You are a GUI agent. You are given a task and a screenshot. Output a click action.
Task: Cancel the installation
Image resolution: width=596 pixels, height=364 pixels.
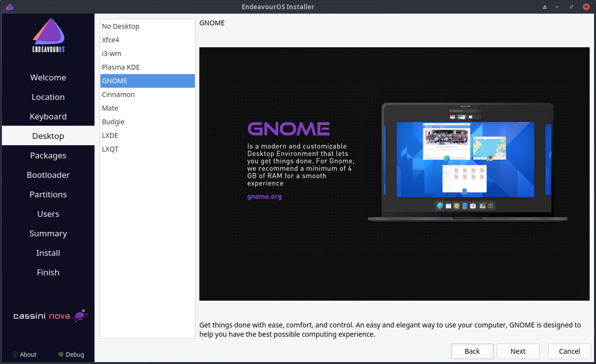[569, 351]
